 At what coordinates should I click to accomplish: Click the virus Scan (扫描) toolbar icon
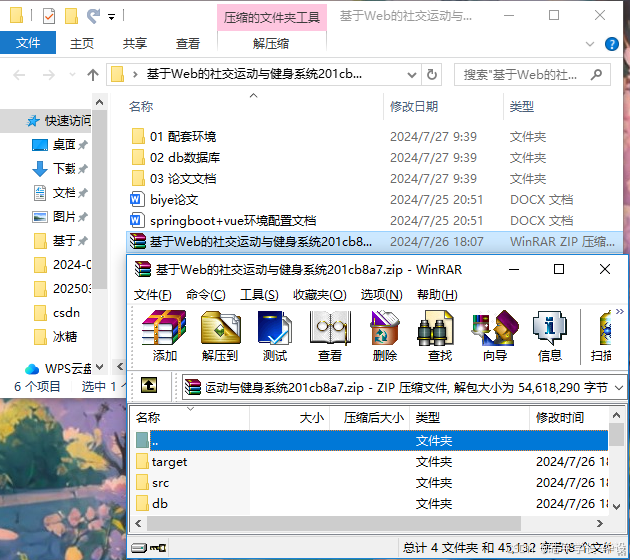601,335
